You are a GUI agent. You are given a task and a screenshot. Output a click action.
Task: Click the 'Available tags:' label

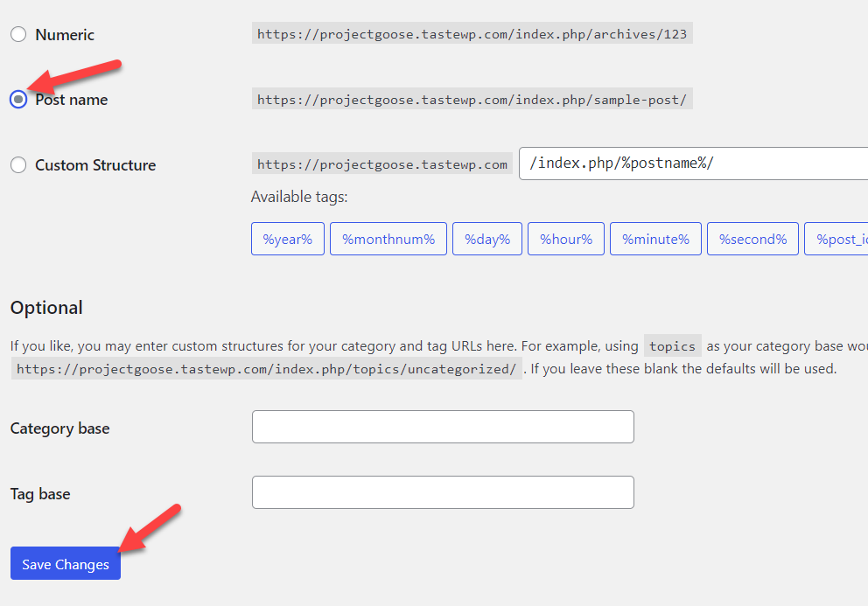(299, 197)
